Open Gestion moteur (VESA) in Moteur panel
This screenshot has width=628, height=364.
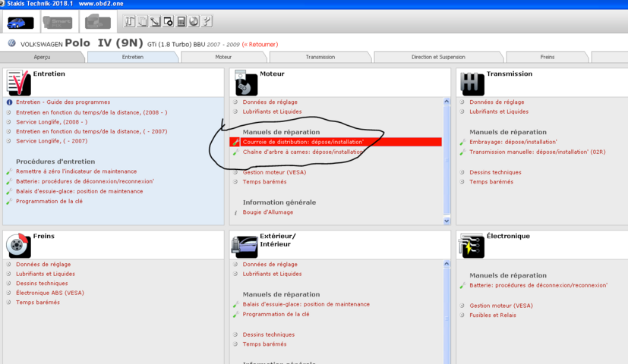click(x=274, y=172)
